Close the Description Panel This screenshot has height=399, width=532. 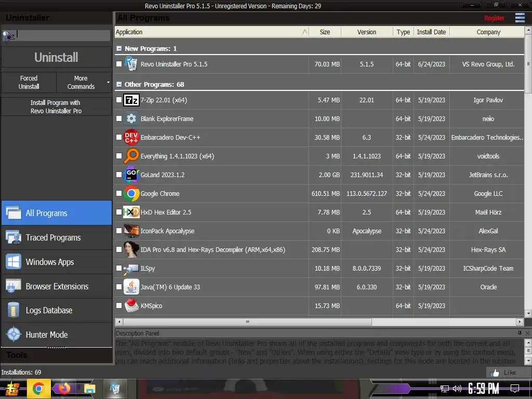[527, 333]
